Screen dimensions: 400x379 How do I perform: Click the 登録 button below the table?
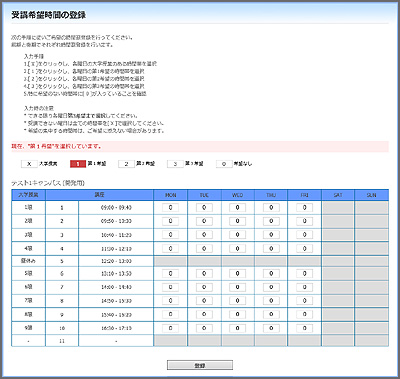(x=200, y=365)
